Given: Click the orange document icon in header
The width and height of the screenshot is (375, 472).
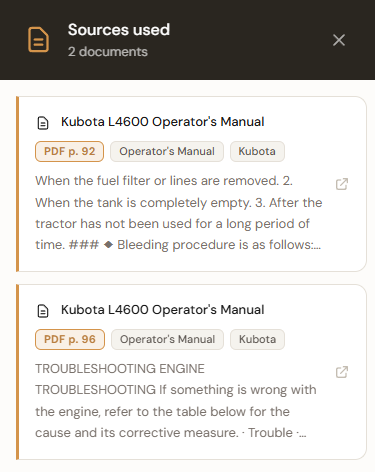Looking at the screenshot, I should (x=38, y=40).
